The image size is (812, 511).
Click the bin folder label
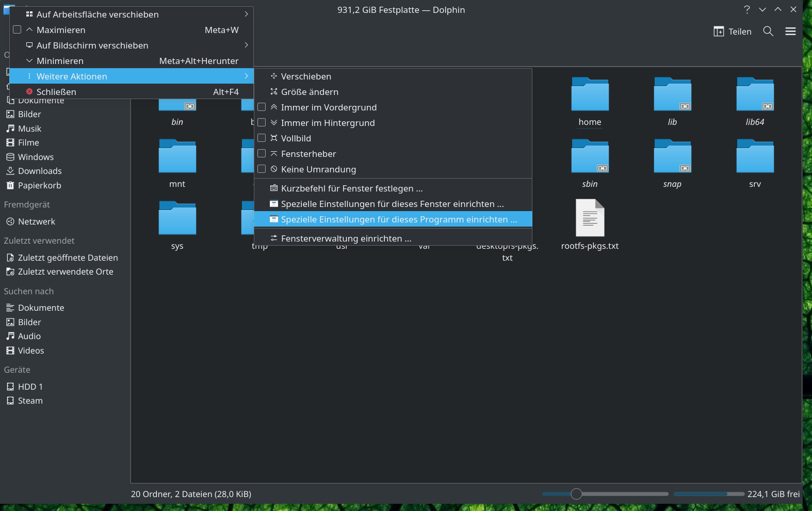177,122
